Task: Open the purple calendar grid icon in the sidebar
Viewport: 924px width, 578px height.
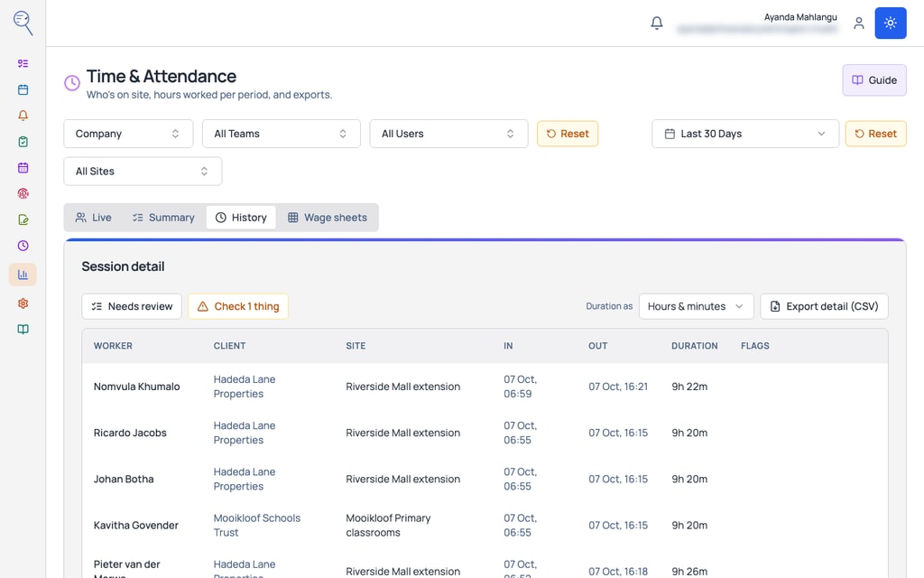Action: pos(23,167)
